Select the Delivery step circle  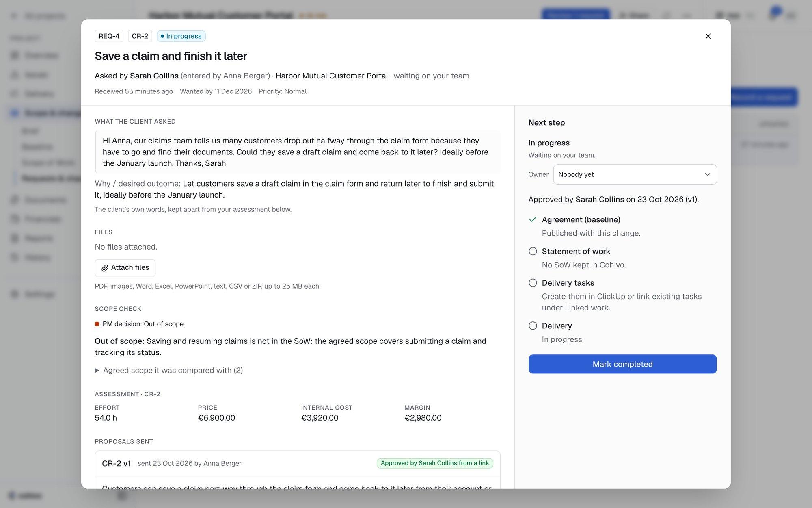click(x=533, y=326)
